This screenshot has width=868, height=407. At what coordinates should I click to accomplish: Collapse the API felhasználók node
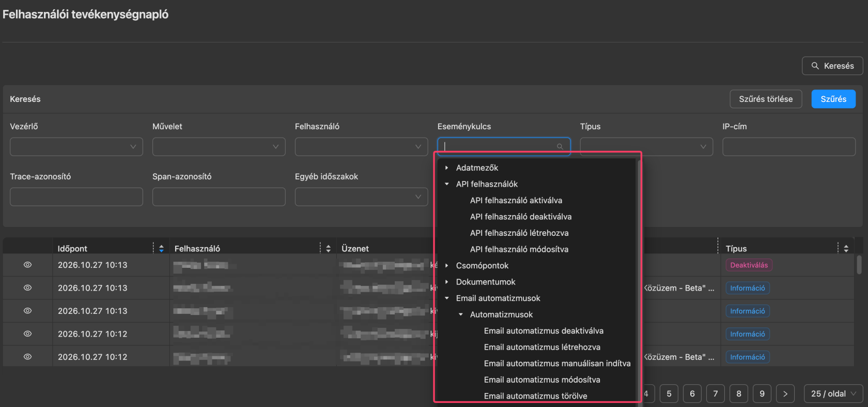447,184
